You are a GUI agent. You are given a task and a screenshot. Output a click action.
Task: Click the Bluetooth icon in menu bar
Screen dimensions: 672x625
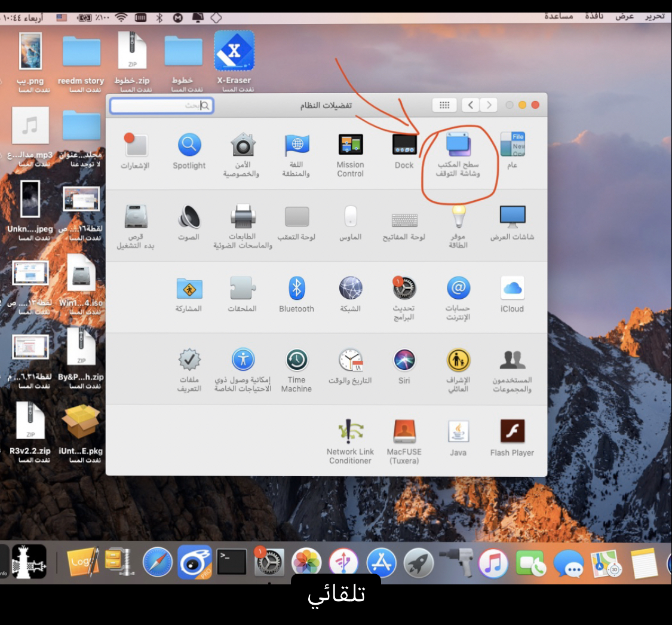click(159, 17)
